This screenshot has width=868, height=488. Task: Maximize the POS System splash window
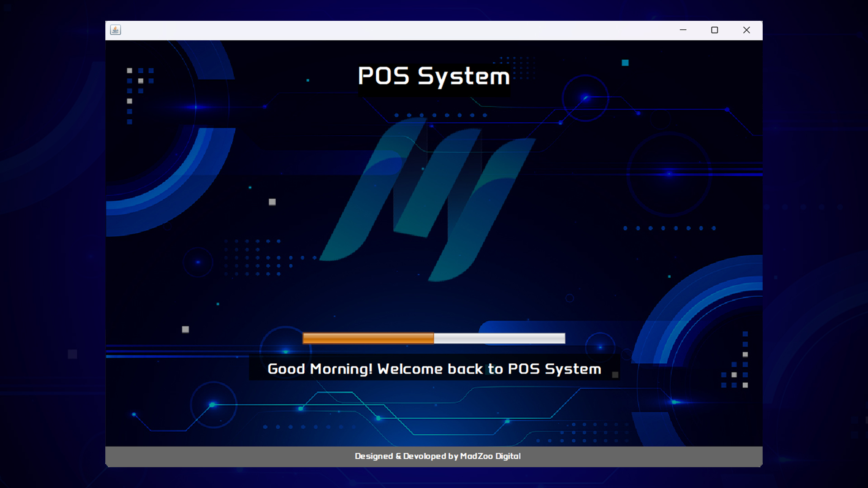[715, 30]
